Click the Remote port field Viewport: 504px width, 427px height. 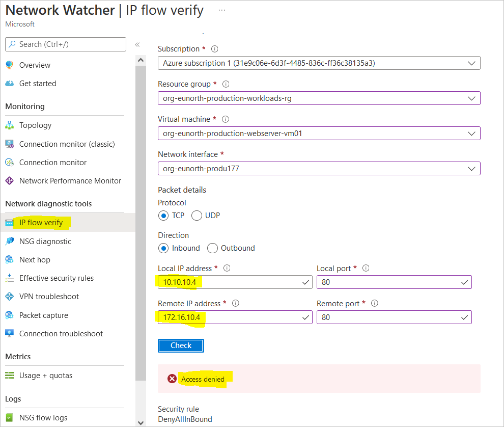(394, 317)
